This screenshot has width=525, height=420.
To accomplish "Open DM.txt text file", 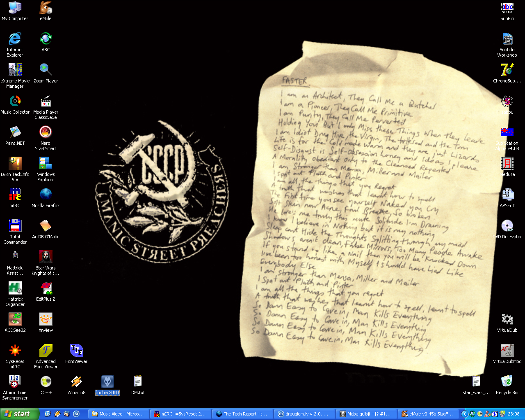I will click(138, 385).
